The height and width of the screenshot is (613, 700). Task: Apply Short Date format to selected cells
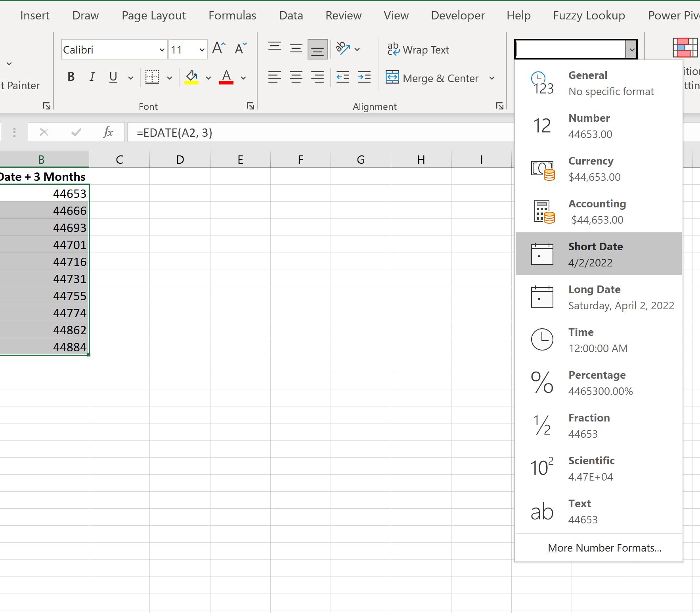(x=595, y=254)
